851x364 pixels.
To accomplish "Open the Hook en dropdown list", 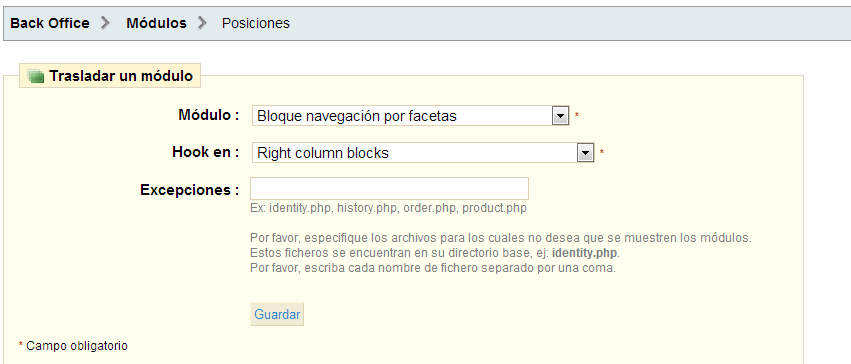I will [x=423, y=153].
